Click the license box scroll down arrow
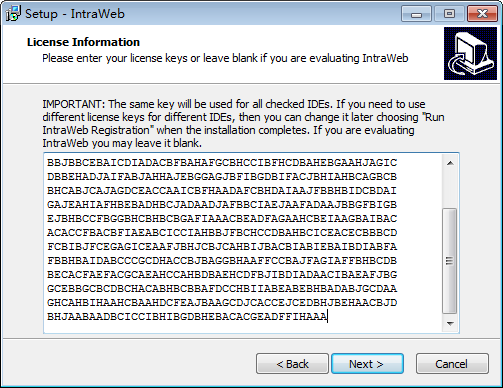 click(450, 324)
